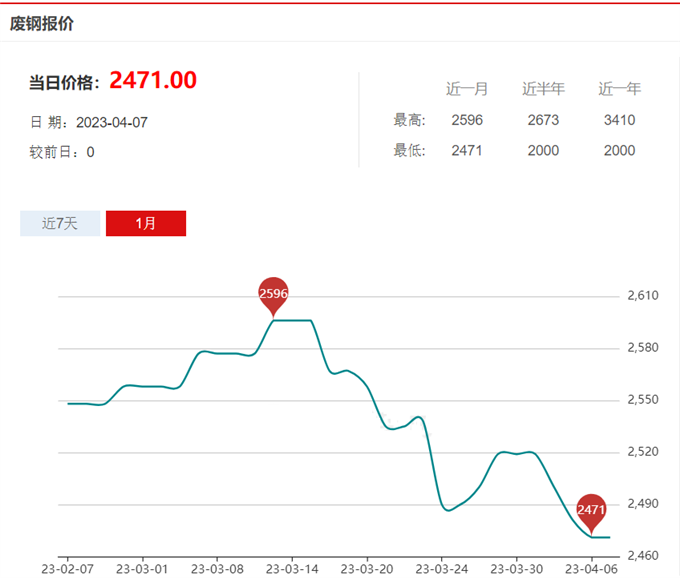The image size is (680, 578).
Task: Click the one-month high value 2596
Action: tap(467, 120)
